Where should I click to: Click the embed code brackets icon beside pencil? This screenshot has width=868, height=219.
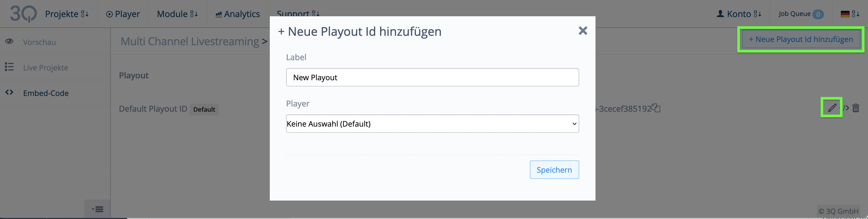tap(846, 108)
